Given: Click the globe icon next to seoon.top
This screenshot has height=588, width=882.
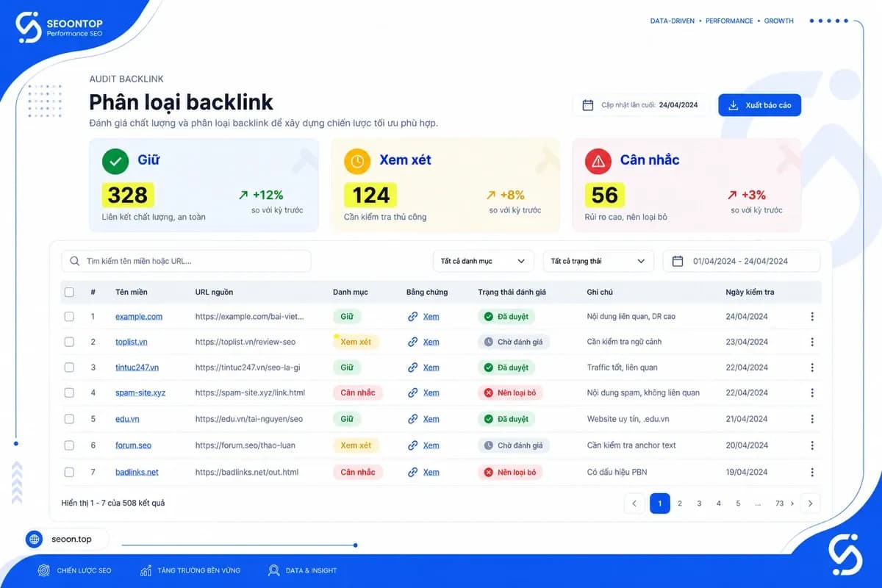Looking at the screenshot, I should point(34,539).
